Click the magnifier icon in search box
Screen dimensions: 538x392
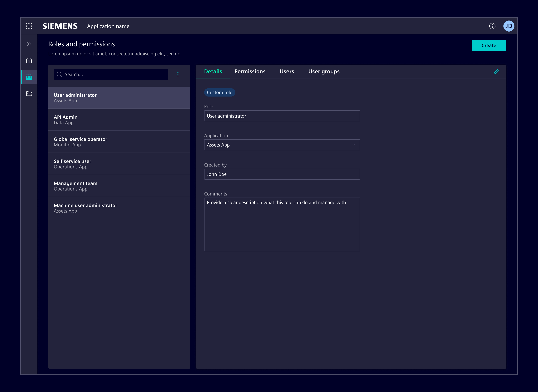tap(59, 74)
